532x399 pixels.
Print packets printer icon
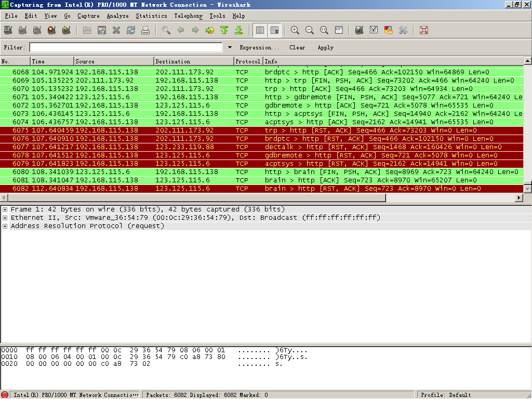pos(145,30)
